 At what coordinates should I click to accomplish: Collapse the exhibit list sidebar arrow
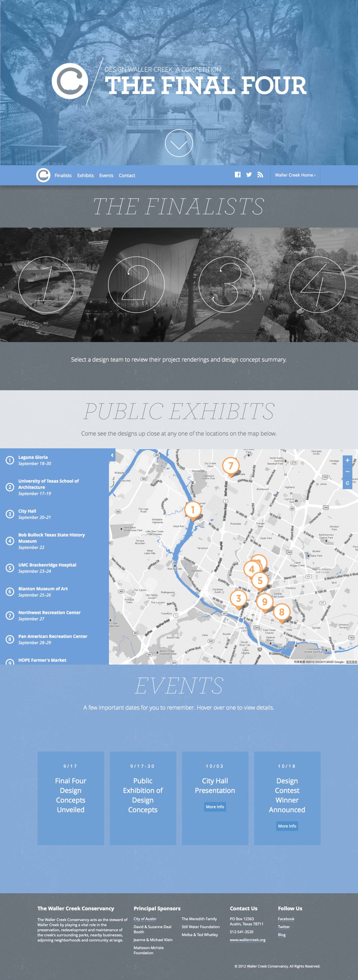pyautogui.click(x=112, y=455)
